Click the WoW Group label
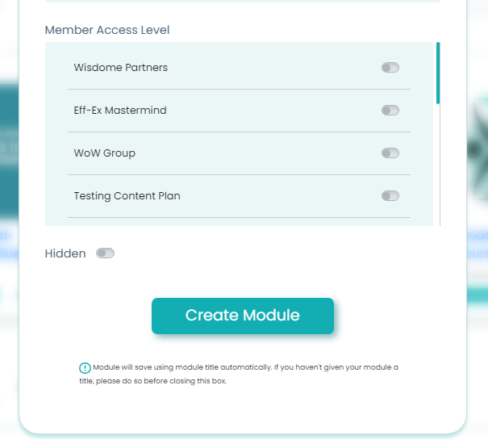This screenshot has width=488, height=448. click(x=105, y=153)
